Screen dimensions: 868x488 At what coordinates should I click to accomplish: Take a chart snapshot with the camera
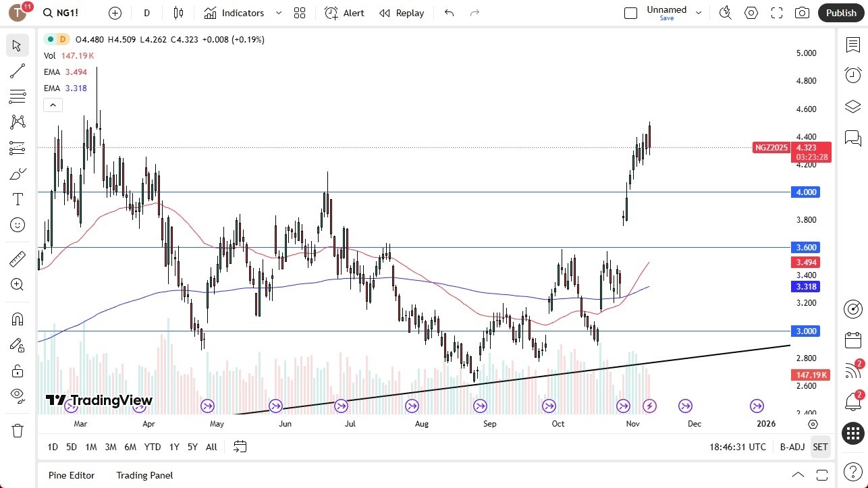[802, 12]
